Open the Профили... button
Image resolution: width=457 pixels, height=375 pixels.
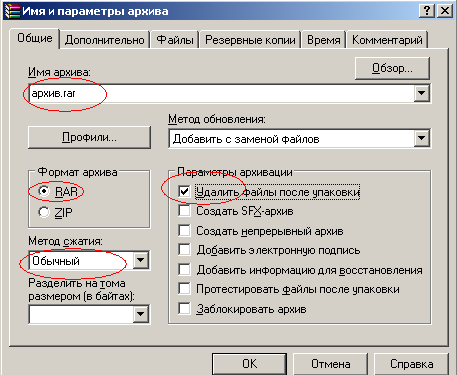[x=89, y=137]
